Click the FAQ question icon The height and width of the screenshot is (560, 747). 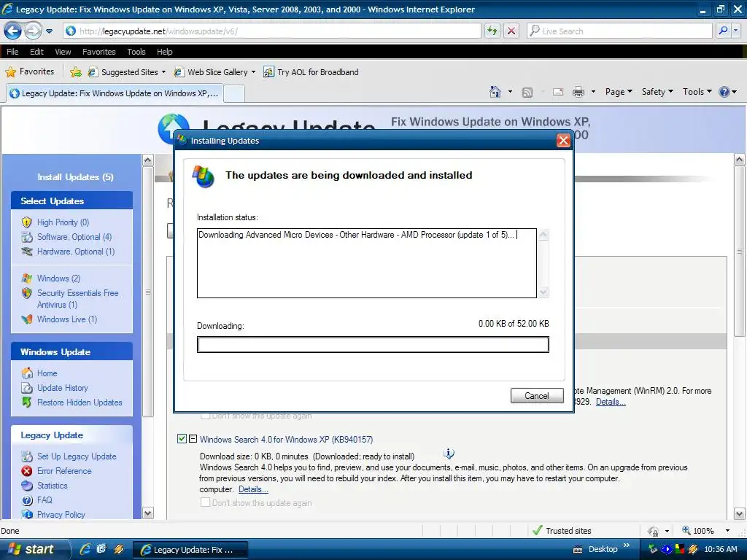(27, 500)
